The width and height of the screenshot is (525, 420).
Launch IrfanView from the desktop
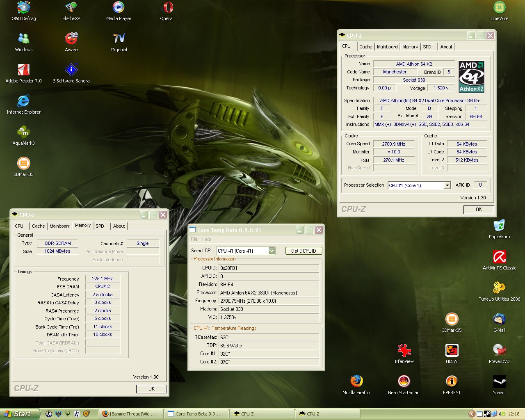(404, 354)
